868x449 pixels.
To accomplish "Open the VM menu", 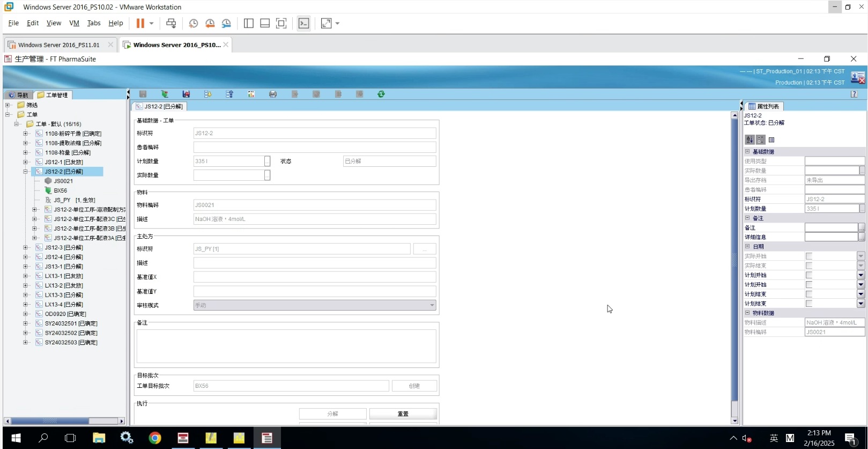I will (x=74, y=23).
